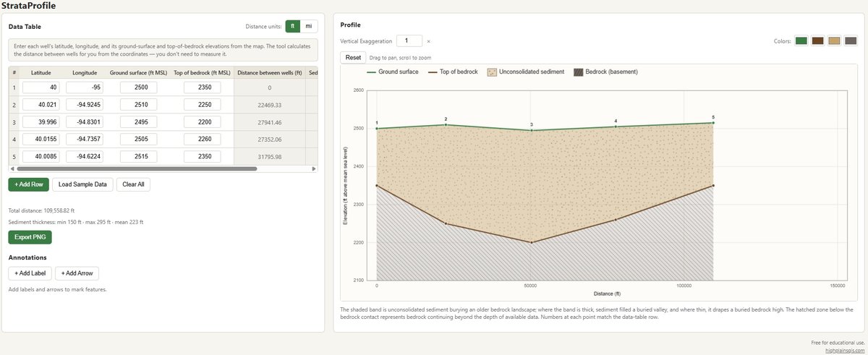Screen dimensions: 868x355
Task: Edit row 4 ground surface 2505
Action: 138,140
